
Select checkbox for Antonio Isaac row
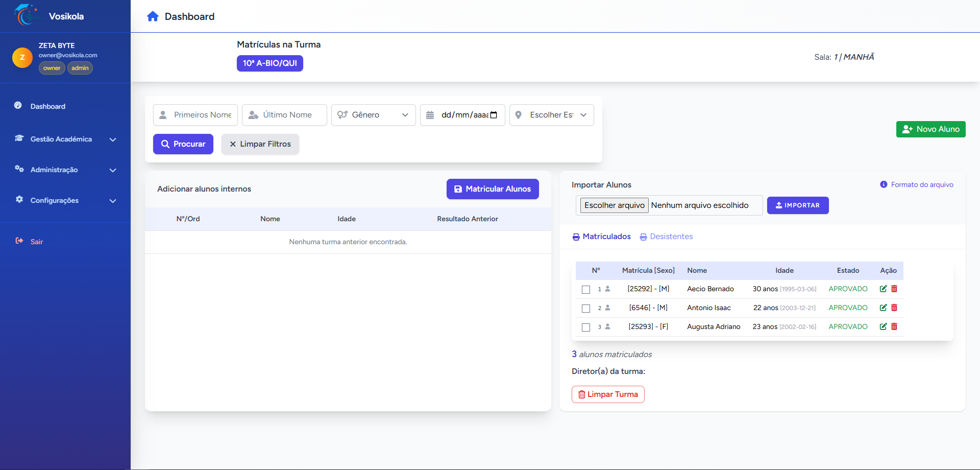(x=586, y=309)
